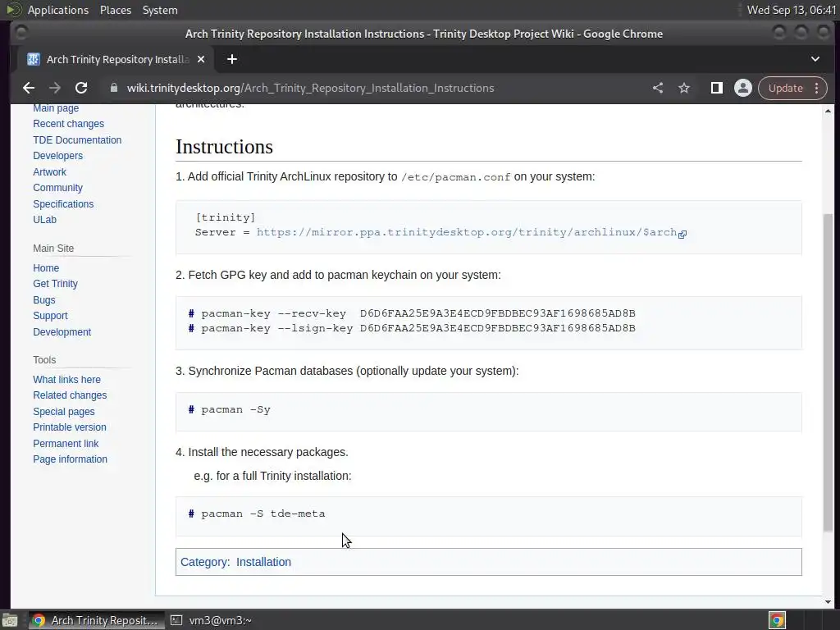840x630 pixels.
Task: Open Page information link
Action: click(x=71, y=459)
